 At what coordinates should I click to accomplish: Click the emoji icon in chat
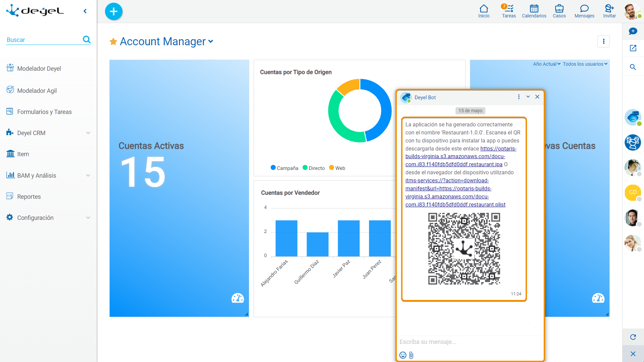[x=403, y=355]
